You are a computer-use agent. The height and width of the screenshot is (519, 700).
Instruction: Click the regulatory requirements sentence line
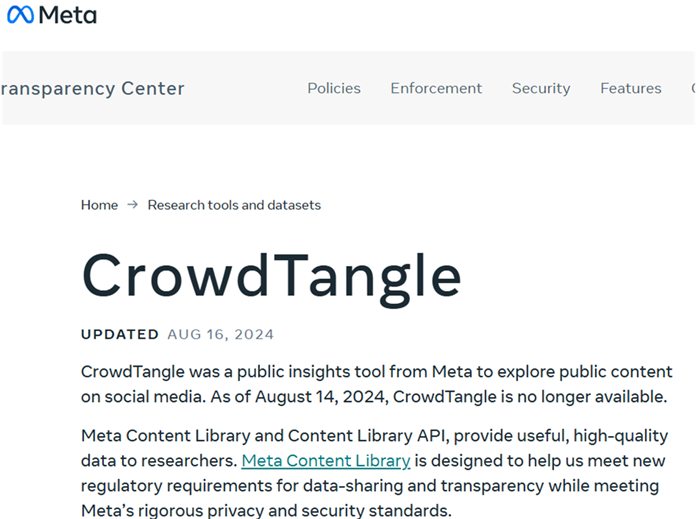[370, 486]
